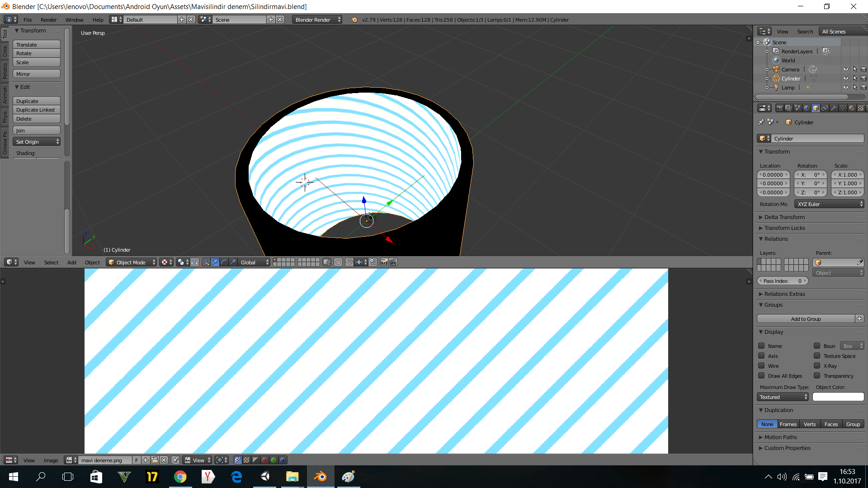The height and width of the screenshot is (488, 868).
Task: Toggle Cylinder visibility eye in Outliner
Action: click(x=846, y=78)
